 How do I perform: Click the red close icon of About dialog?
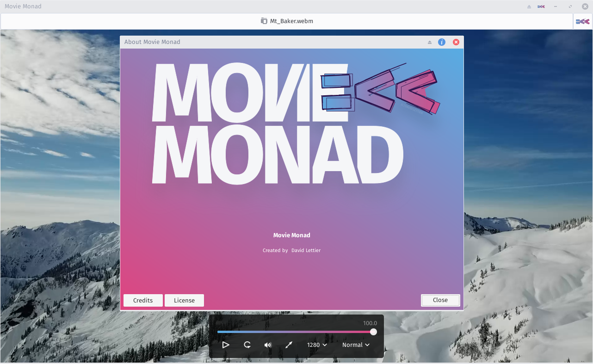456,42
